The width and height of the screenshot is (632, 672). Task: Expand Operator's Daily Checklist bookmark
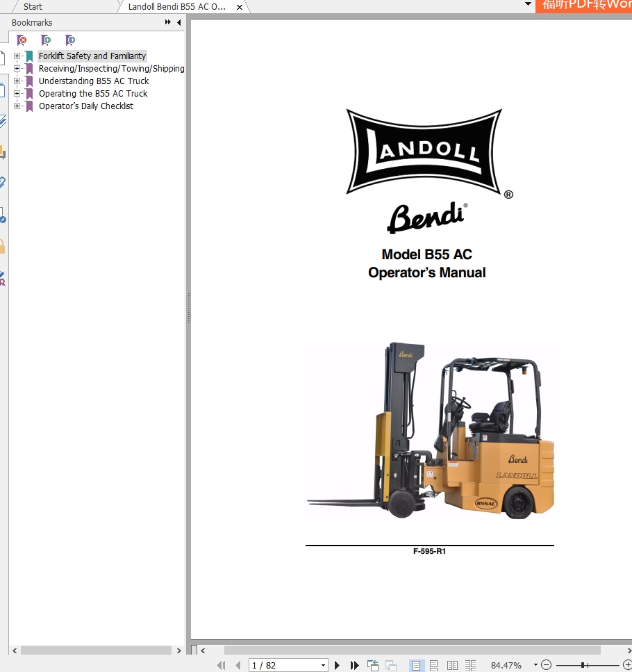[17, 106]
